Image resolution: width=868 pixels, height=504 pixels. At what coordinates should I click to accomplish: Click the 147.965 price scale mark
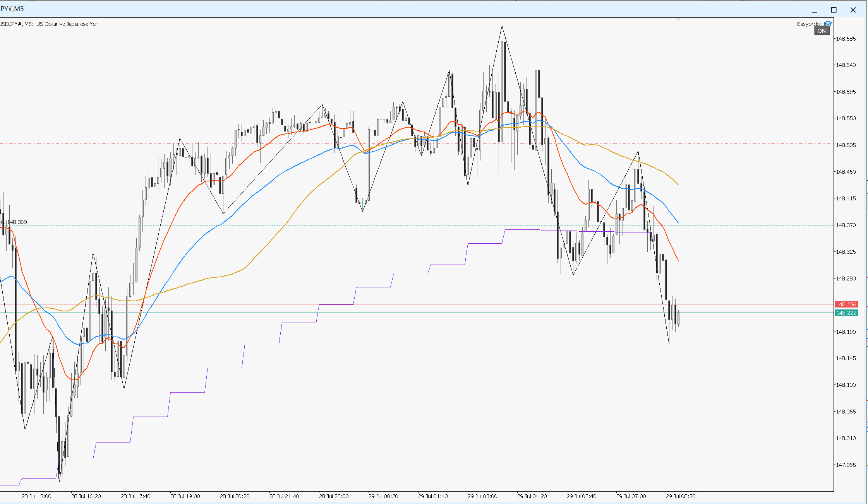point(846,465)
